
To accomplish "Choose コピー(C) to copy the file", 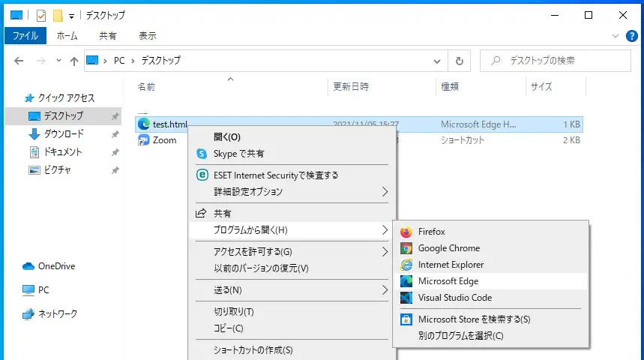I will pyautogui.click(x=292, y=328).
